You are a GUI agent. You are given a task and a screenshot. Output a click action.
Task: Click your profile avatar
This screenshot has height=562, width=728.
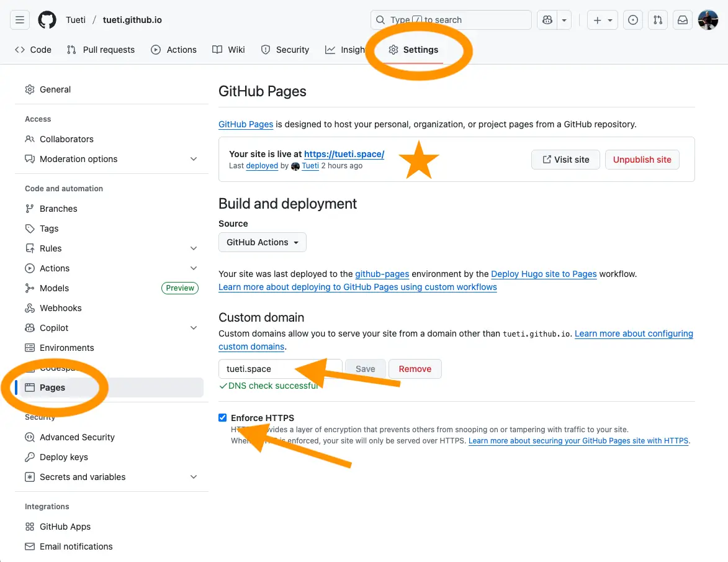[708, 19]
